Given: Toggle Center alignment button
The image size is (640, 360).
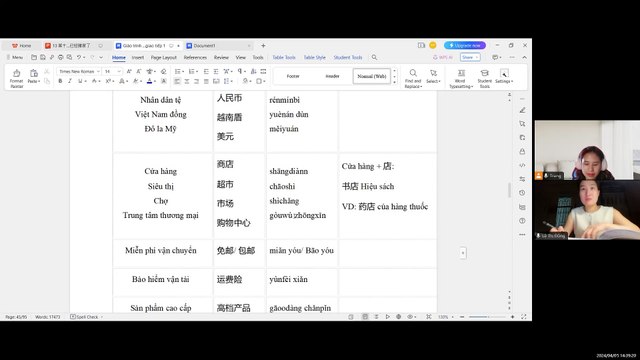Looking at the screenshot, I should (x=187, y=81).
